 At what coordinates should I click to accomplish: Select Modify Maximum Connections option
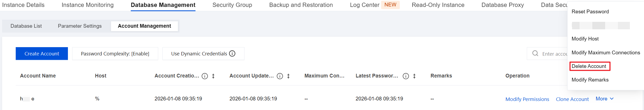[x=606, y=53]
